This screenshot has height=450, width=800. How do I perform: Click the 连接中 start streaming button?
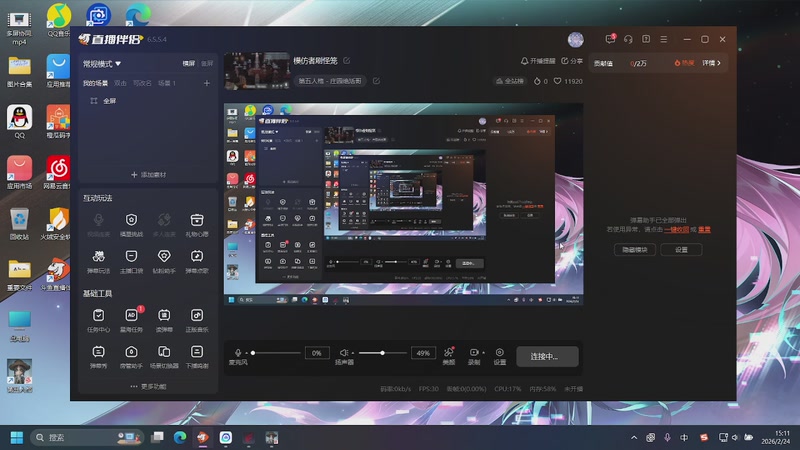coord(547,356)
